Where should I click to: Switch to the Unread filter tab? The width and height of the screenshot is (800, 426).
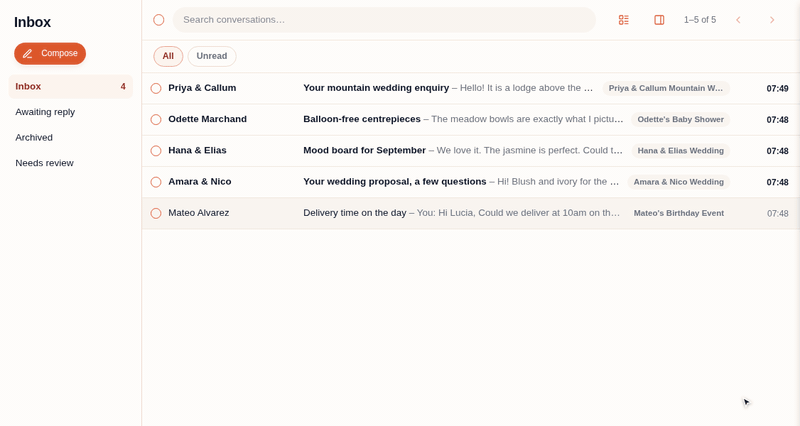[212, 56]
